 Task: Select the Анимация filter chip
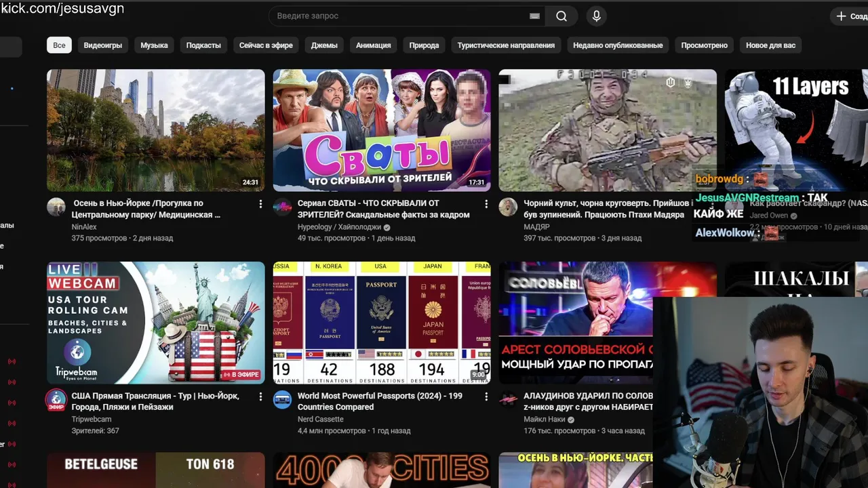pyautogui.click(x=373, y=45)
